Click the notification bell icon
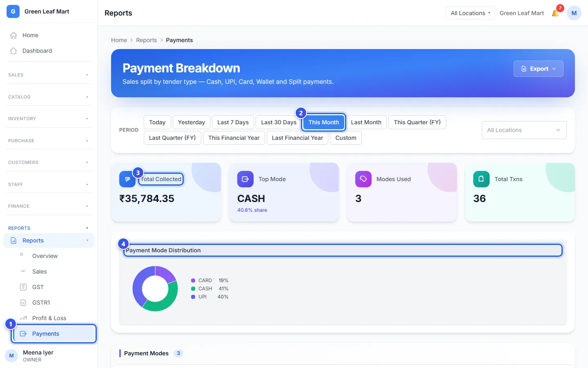 (x=555, y=13)
